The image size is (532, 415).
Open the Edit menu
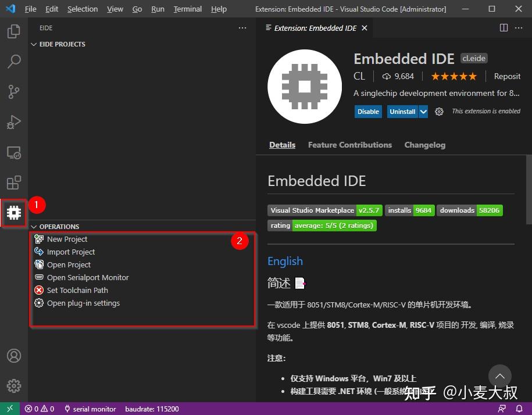[52, 9]
